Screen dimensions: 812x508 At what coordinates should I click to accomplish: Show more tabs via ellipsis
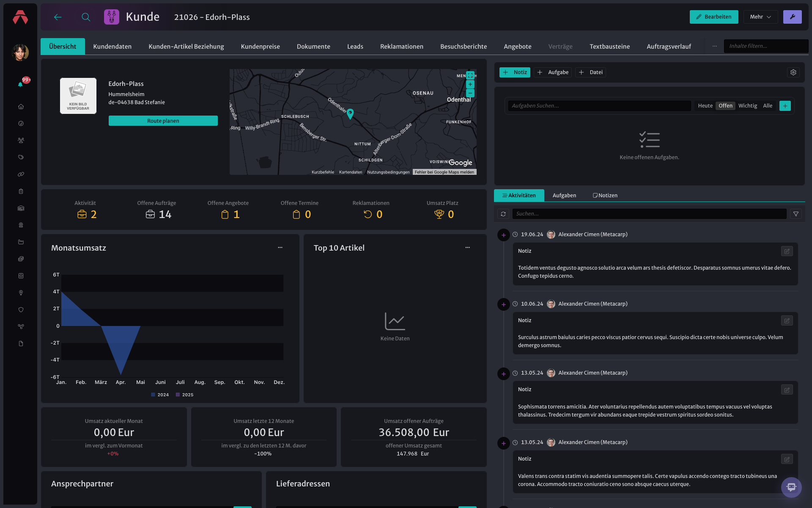pos(715,46)
